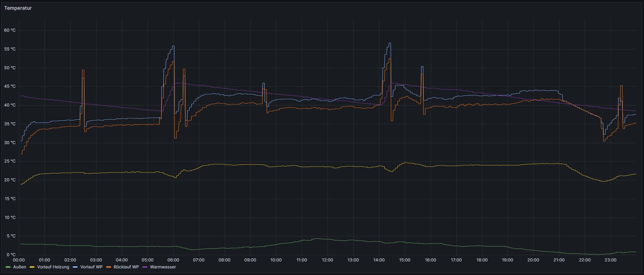Click the 10 °C y-axis label
The image size is (644, 275).
click(x=10, y=218)
